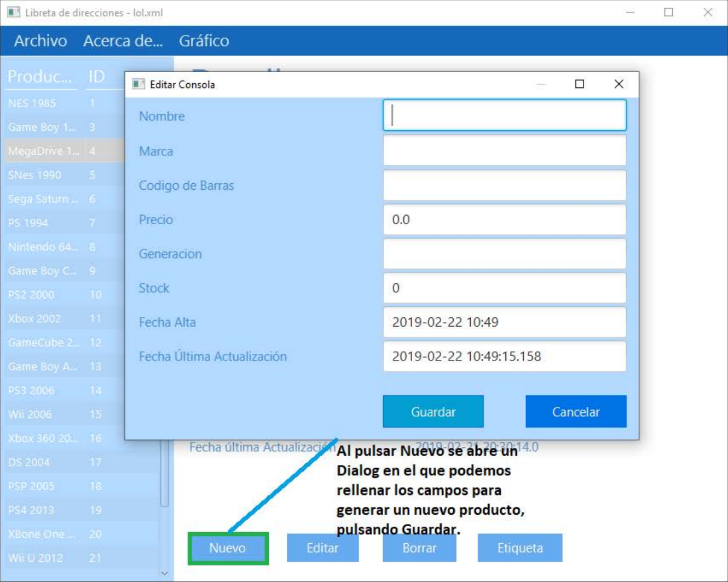Cancel the Editar Consola dialog
The image size is (728, 582).
pyautogui.click(x=576, y=411)
